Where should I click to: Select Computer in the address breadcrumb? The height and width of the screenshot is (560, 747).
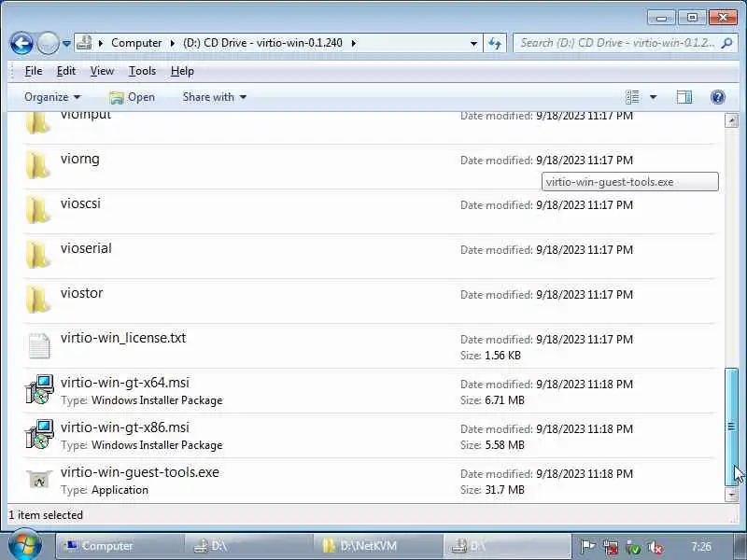[x=136, y=43]
